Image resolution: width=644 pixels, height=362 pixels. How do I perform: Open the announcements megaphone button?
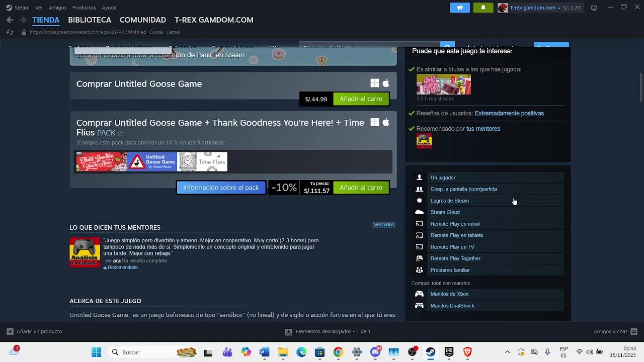(460, 8)
